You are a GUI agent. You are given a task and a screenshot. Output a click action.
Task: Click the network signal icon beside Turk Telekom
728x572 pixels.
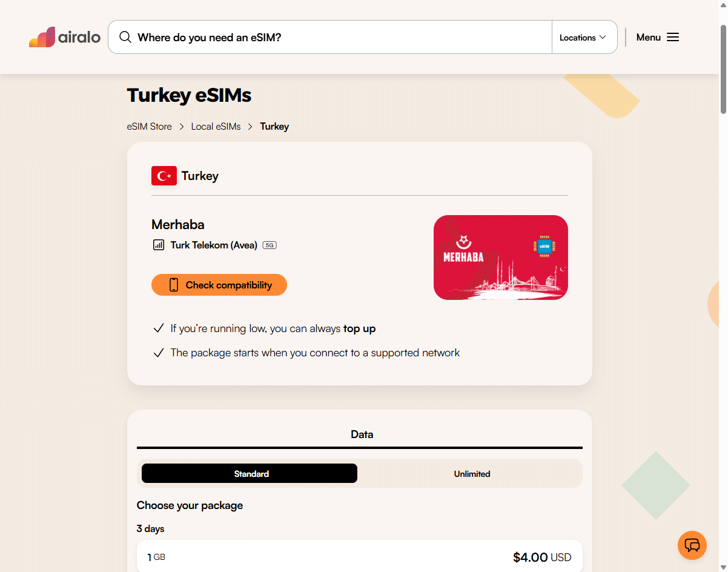coord(158,245)
